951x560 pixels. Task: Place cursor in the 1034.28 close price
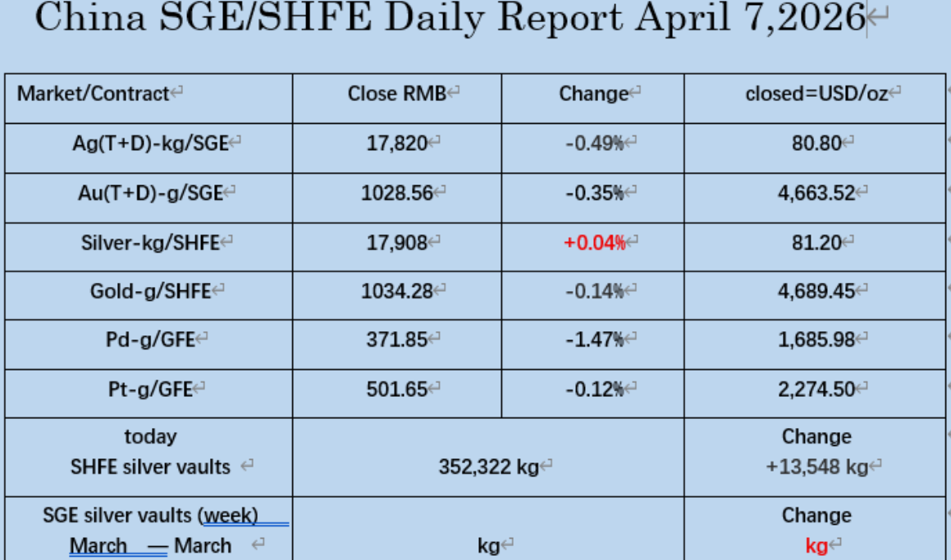pos(397,290)
